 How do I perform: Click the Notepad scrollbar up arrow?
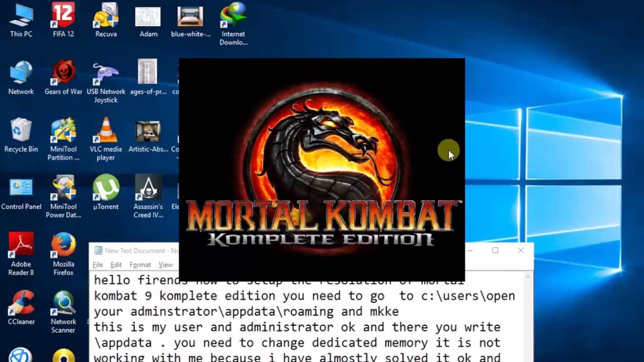(528, 277)
